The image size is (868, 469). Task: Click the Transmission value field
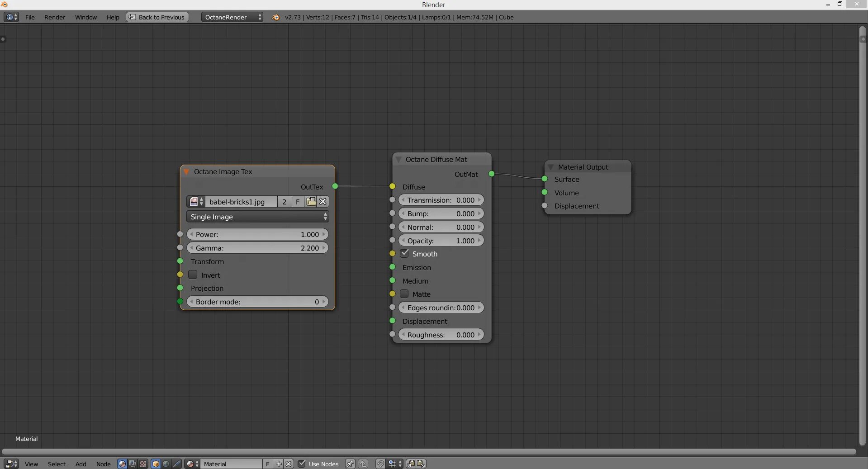[441, 200]
